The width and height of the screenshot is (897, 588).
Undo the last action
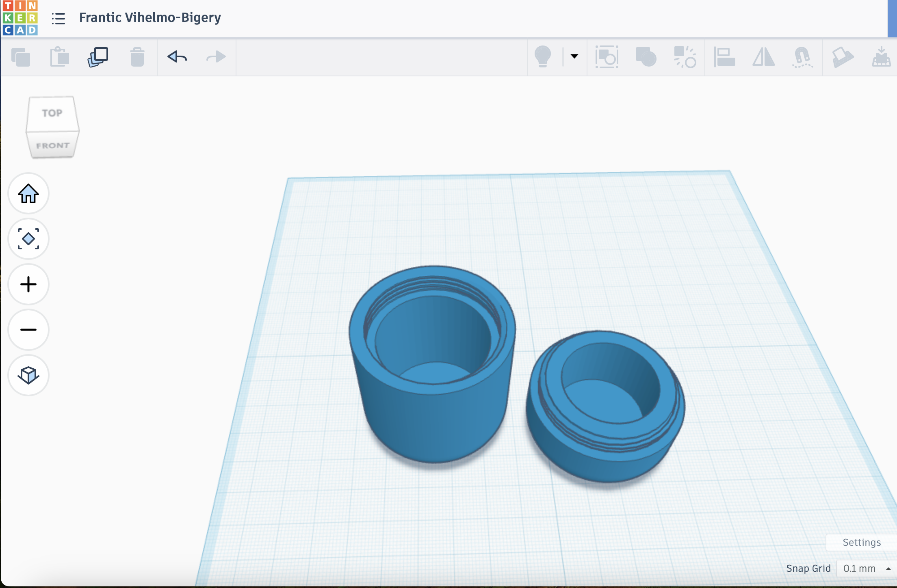pyautogui.click(x=177, y=56)
